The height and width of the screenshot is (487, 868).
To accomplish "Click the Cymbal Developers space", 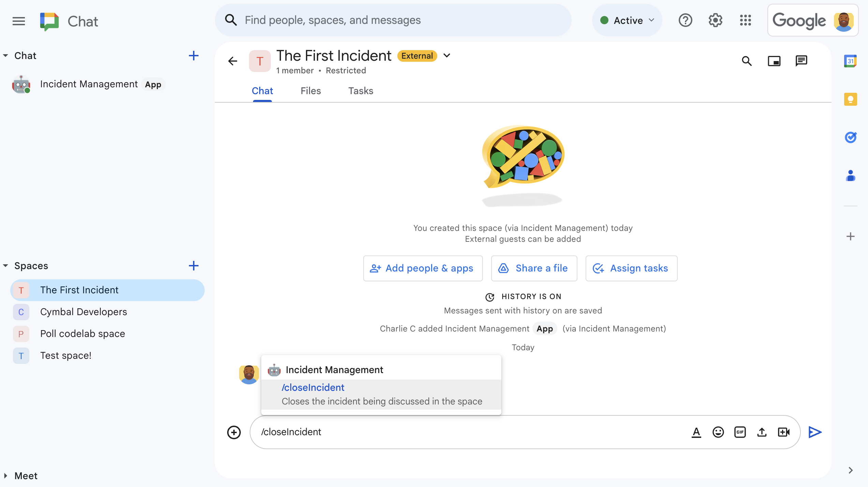I will tap(84, 311).
